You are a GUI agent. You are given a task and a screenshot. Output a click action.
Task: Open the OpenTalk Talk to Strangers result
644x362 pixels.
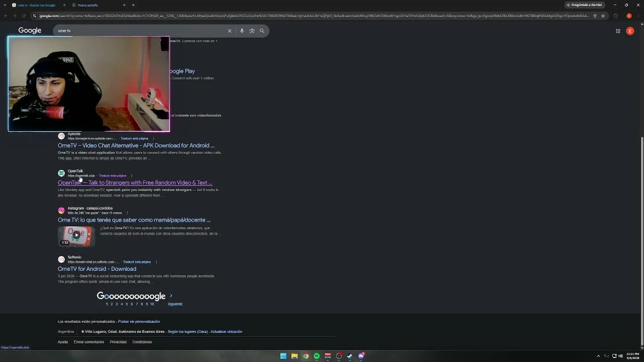135,183
